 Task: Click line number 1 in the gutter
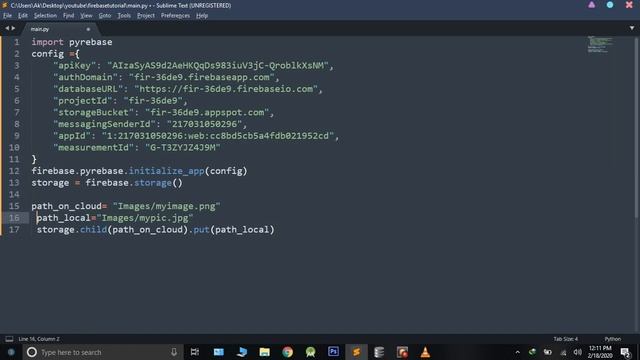click(17, 42)
